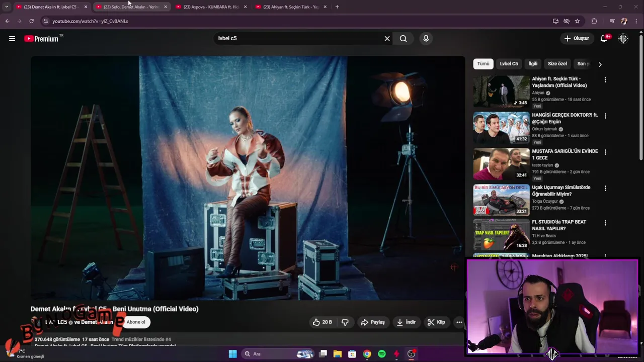Select the youtube.com URL in the address bar
This screenshot has height=362, width=644.
coord(90,21)
